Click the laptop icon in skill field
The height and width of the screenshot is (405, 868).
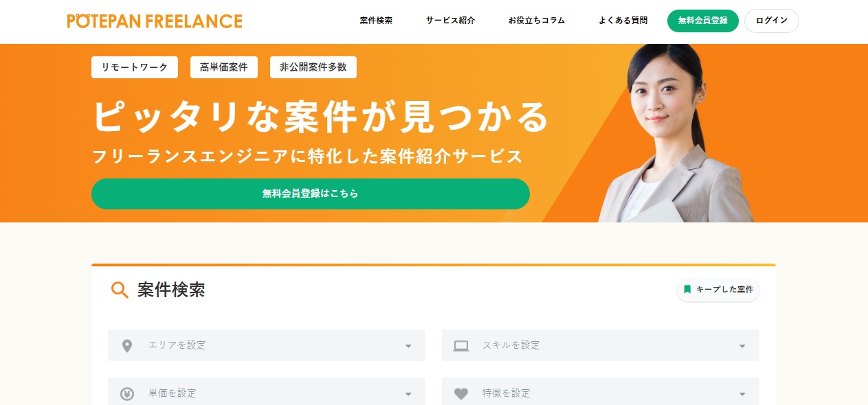click(460, 345)
